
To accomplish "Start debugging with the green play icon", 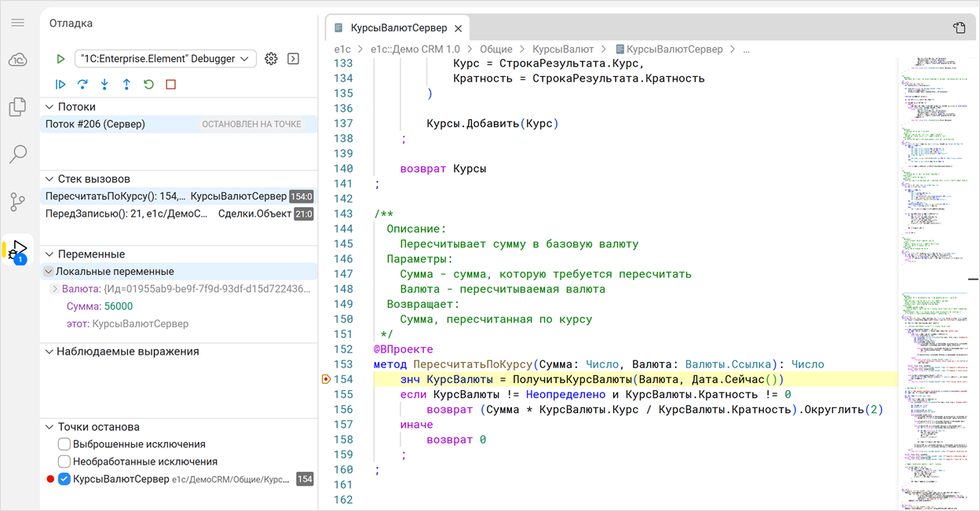I will [x=60, y=59].
